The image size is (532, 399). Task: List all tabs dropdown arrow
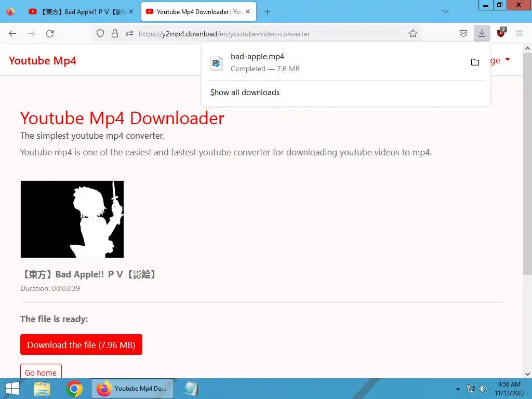tap(446, 11)
